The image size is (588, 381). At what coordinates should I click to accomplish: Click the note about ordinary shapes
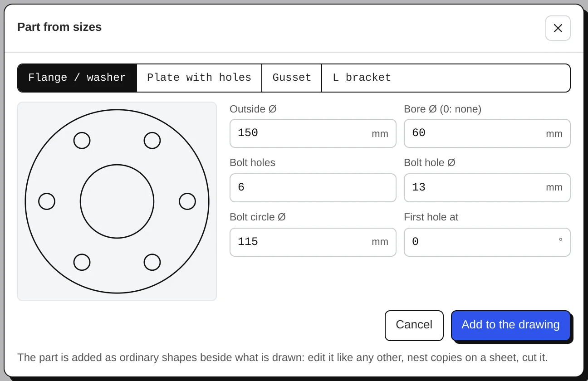click(x=283, y=357)
